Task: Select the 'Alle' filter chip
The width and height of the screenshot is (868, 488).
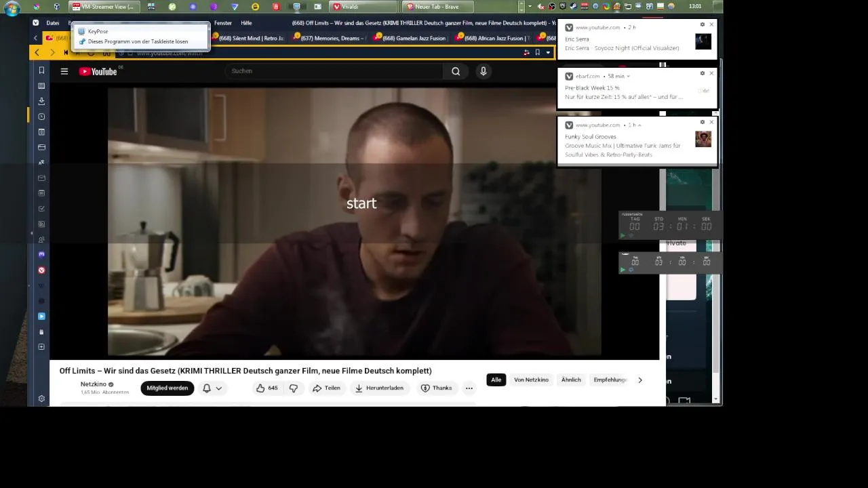Action: coord(496,380)
